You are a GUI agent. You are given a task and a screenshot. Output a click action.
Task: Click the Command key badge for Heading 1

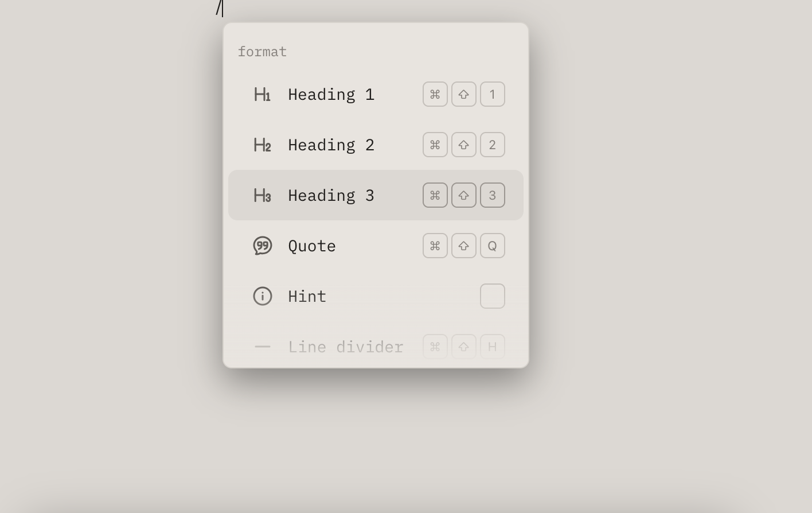click(x=435, y=94)
